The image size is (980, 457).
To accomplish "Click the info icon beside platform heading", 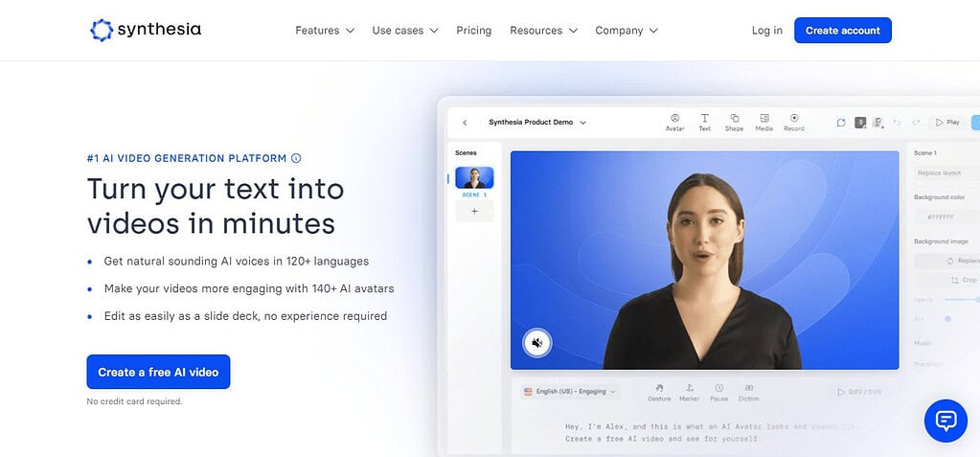I will pos(296,158).
